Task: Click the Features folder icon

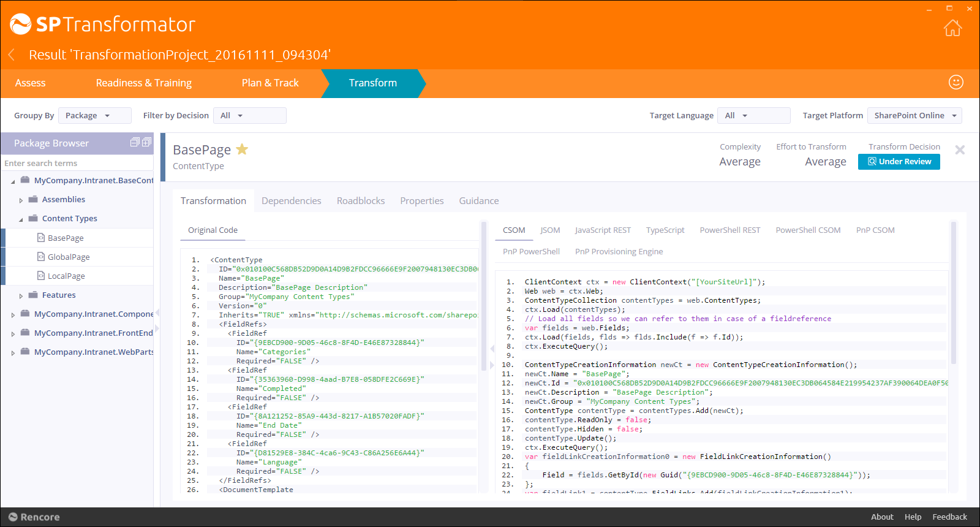Action: point(33,295)
